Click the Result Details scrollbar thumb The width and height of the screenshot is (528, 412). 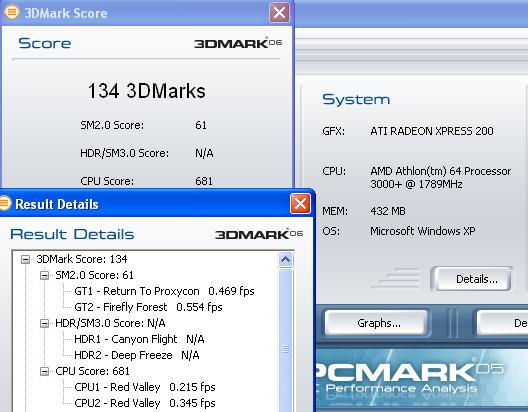[286, 340]
